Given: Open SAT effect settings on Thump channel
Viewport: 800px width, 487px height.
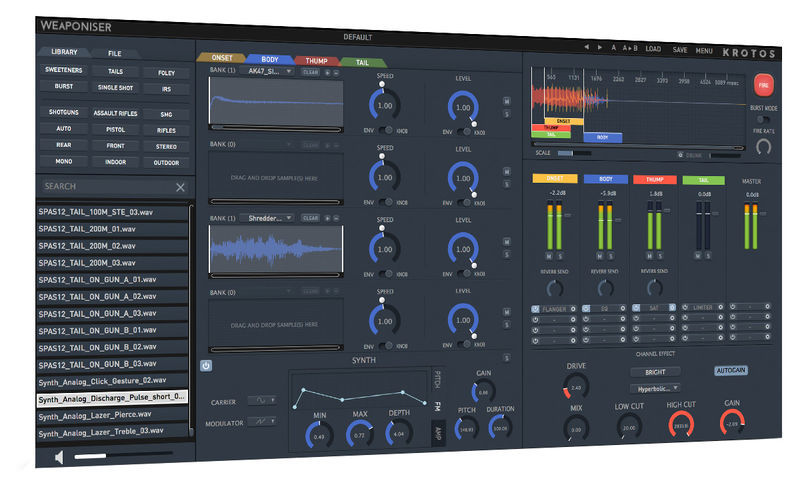Looking at the screenshot, I should coord(672,307).
